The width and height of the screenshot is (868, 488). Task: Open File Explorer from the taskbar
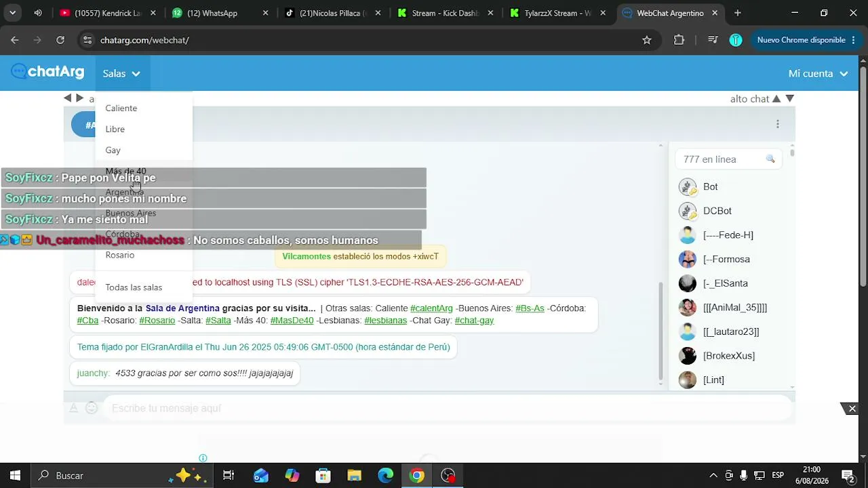tap(355, 476)
